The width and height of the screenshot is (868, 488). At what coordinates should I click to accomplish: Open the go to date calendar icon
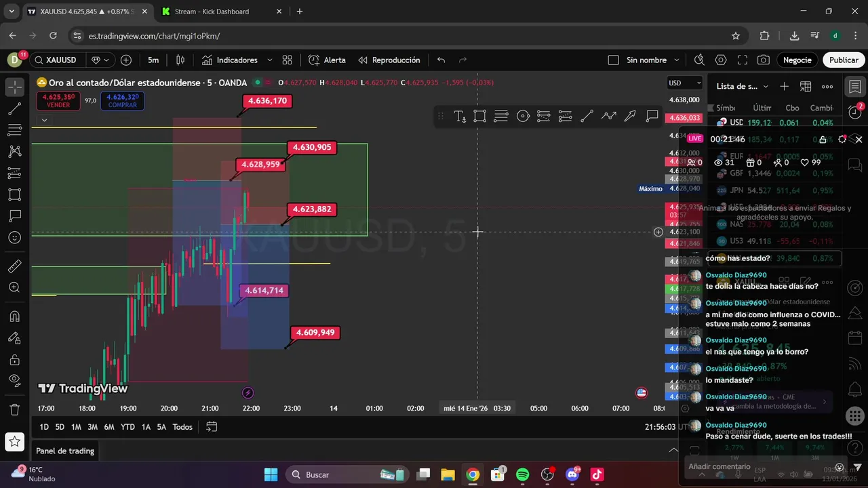point(212,426)
